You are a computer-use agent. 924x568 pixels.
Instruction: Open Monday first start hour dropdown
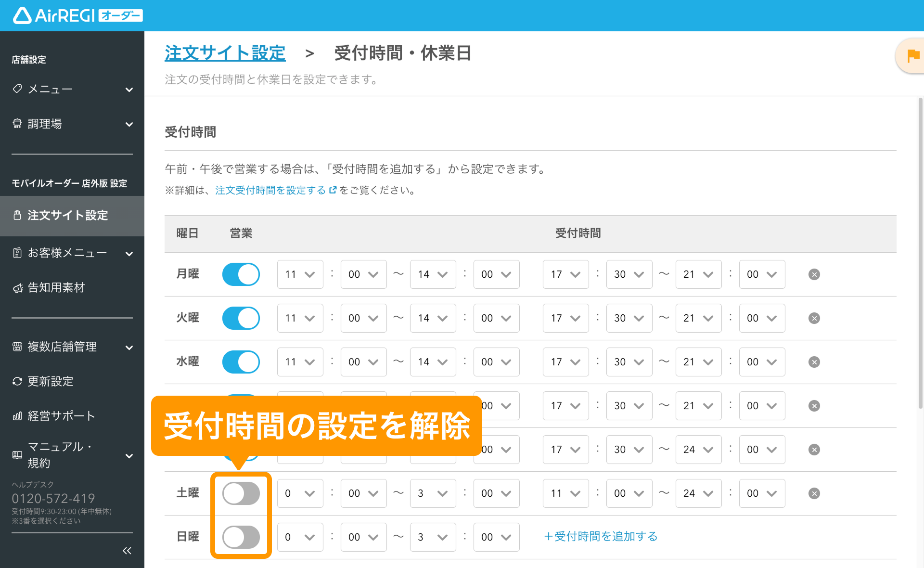300,274
